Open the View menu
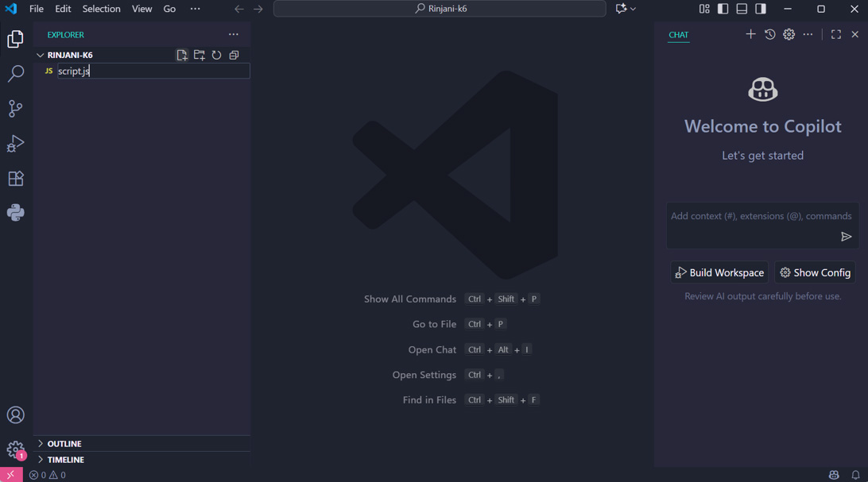This screenshot has width=868, height=482. click(x=141, y=9)
